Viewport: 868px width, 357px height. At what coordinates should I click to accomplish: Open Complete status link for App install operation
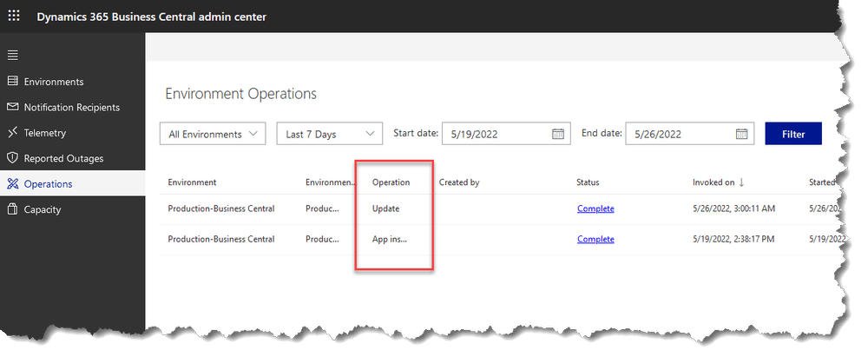[x=595, y=240]
